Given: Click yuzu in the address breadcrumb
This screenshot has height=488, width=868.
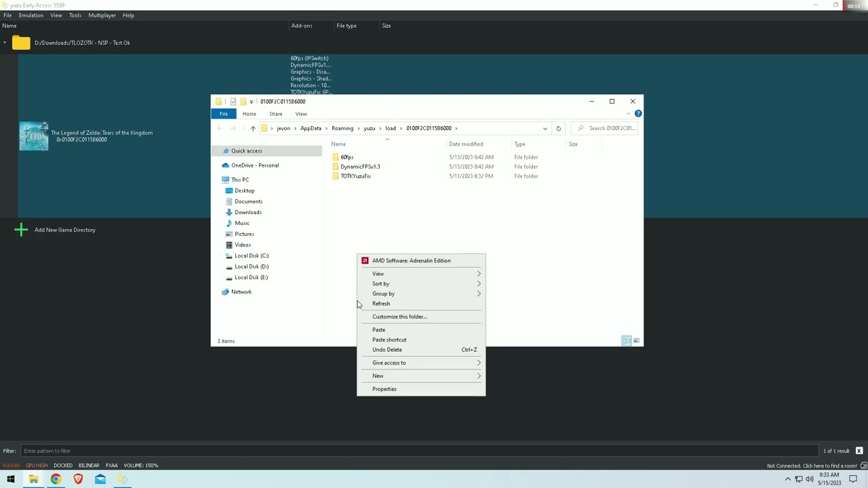Looking at the screenshot, I should 369,128.
